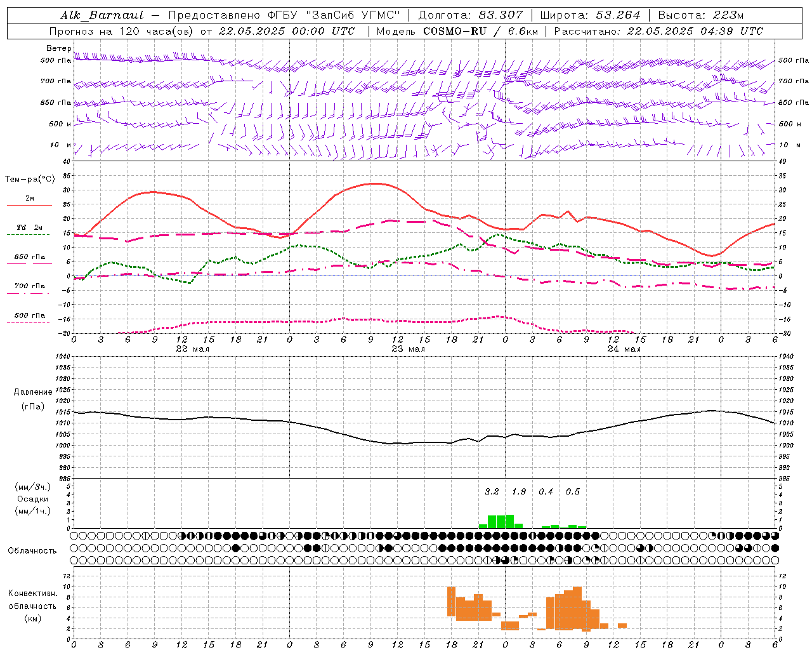Click dashed legend line under 'Td 2м'
The width and height of the screenshot is (812, 650).
coord(29,234)
